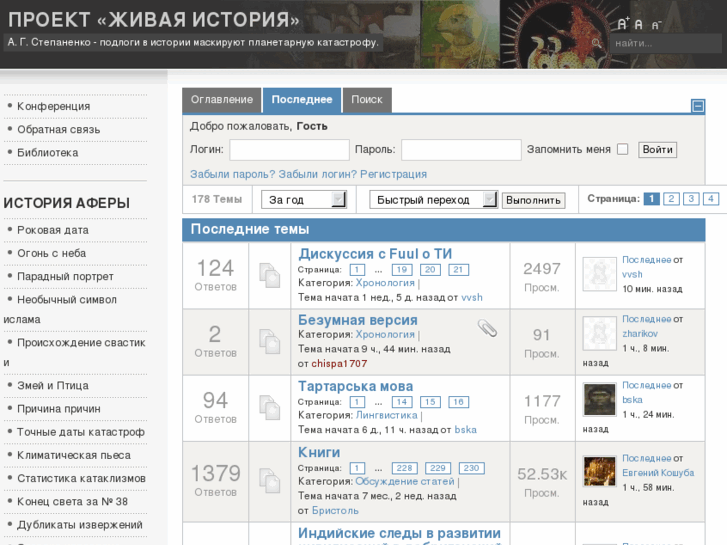Open Змей и Птица sidebar item
Viewport: 727px width, 545px height.
point(52,385)
